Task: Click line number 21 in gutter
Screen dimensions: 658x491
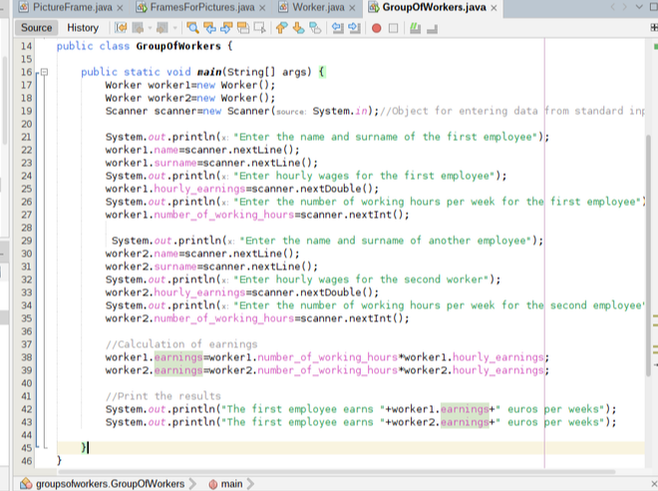Action: pyautogui.click(x=26, y=137)
